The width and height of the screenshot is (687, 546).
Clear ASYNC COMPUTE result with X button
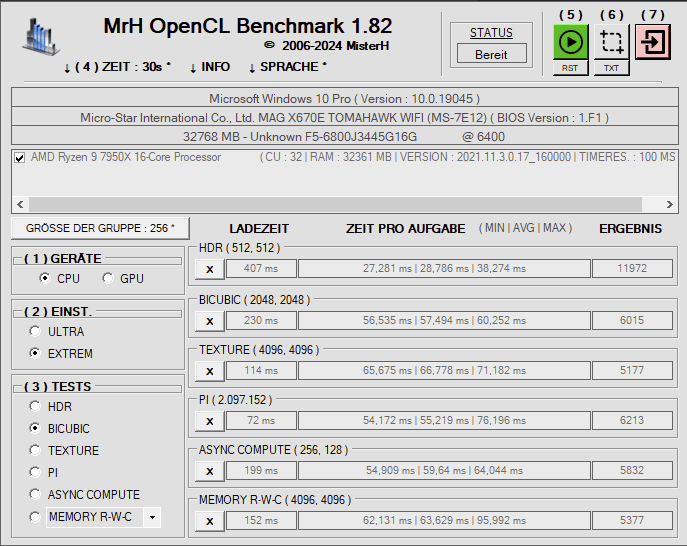coord(210,471)
